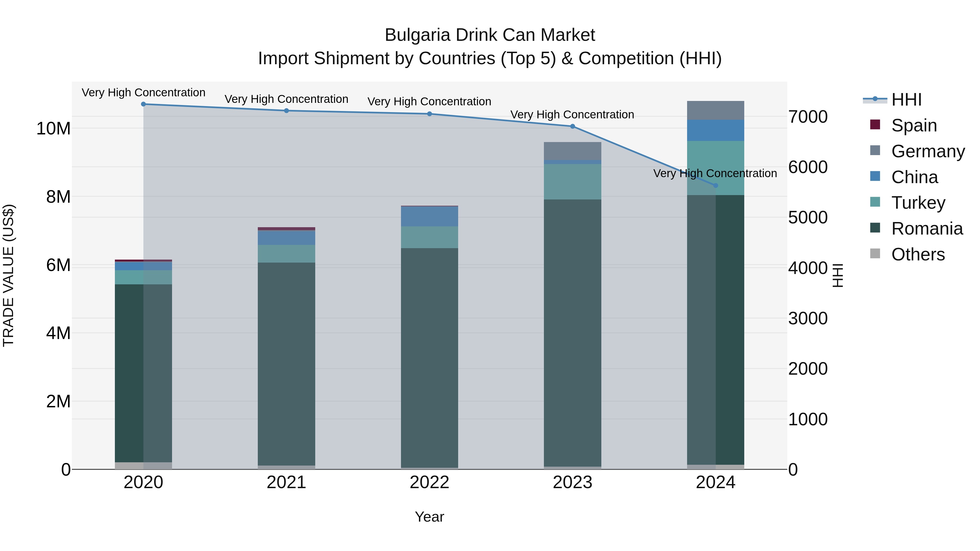Click the Others segment of the 2020 bar

point(143,466)
